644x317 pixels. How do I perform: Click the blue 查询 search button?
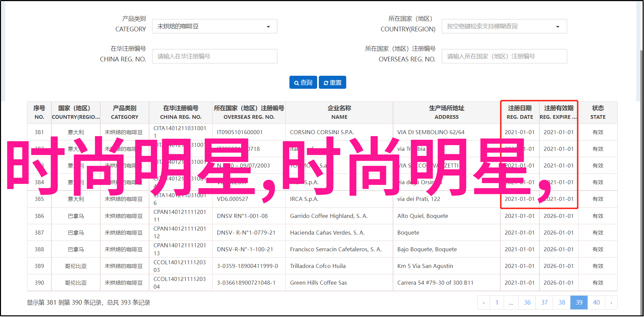pyautogui.click(x=303, y=82)
